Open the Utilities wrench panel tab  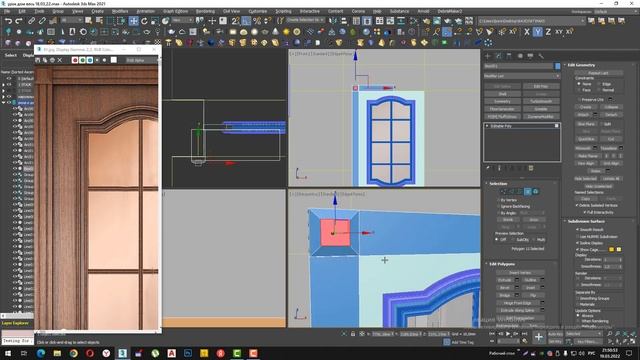pyautogui.click(x=541, y=56)
